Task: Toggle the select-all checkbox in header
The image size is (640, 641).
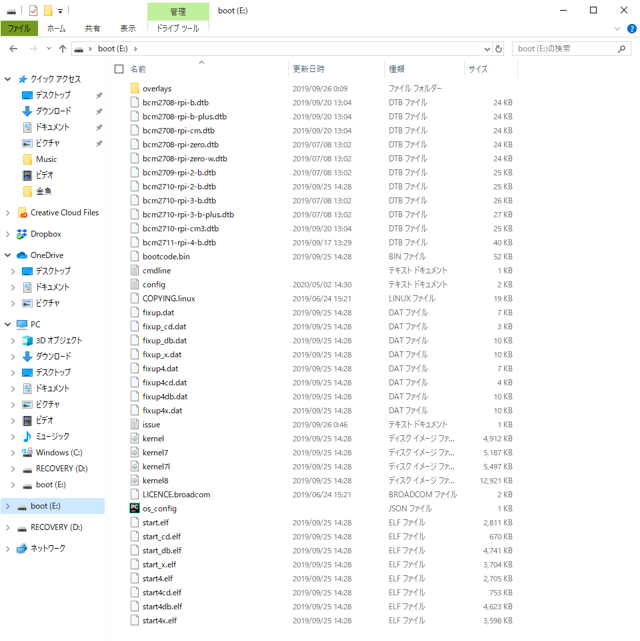Action: click(119, 69)
